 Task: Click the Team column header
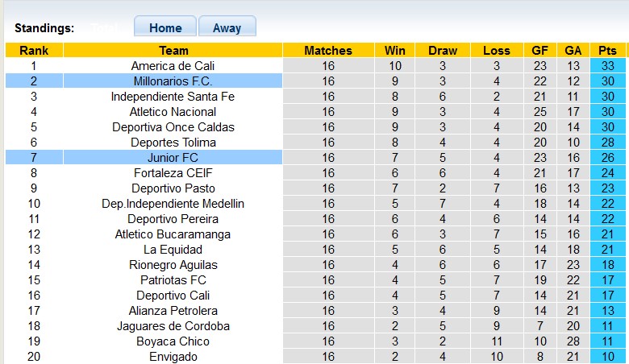click(173, 50)
